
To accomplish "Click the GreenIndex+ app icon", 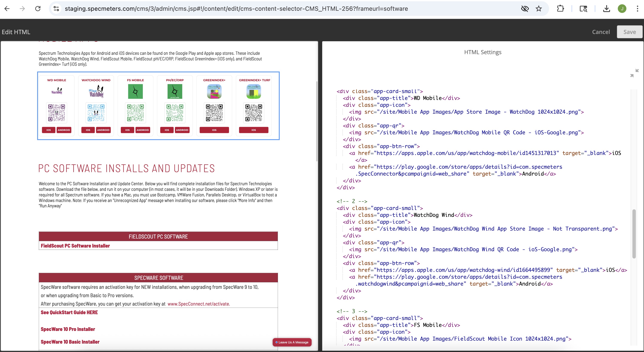I will [x=214, y=92].
